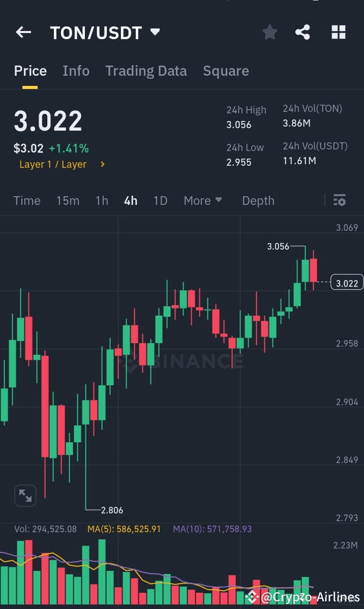Select the 1D timeframe
364x609 pixels.
160,200
